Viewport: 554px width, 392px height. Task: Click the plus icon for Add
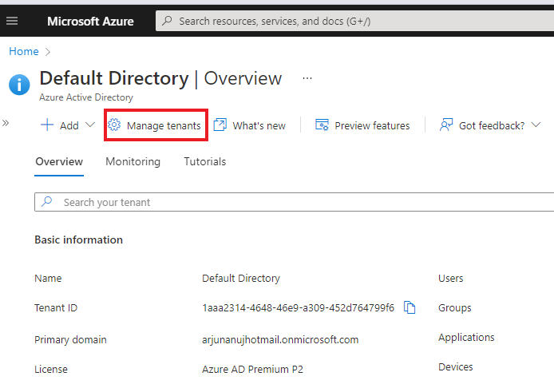coord(47,125)
